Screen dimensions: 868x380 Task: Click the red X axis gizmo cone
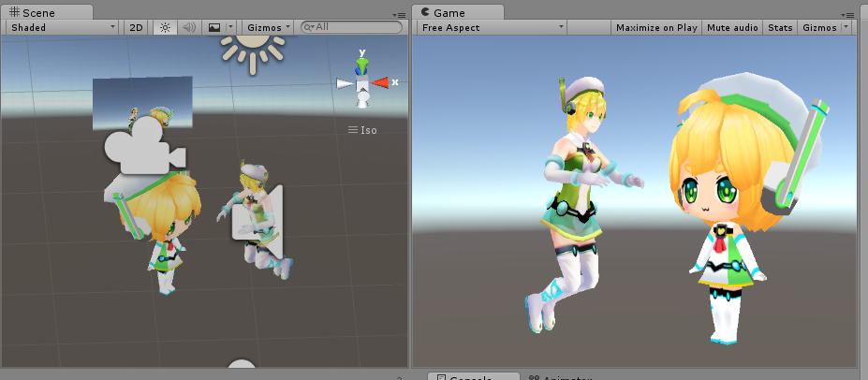380,83
